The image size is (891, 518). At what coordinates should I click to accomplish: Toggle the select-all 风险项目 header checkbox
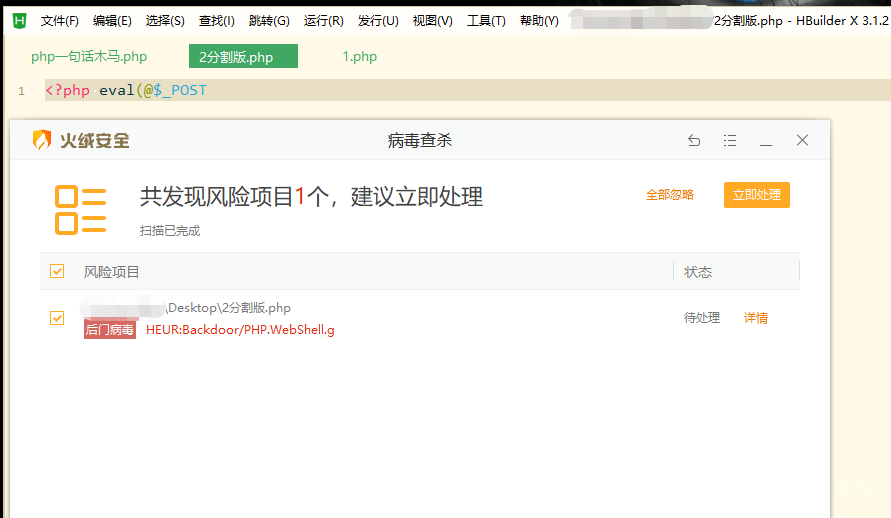(57, 271)
